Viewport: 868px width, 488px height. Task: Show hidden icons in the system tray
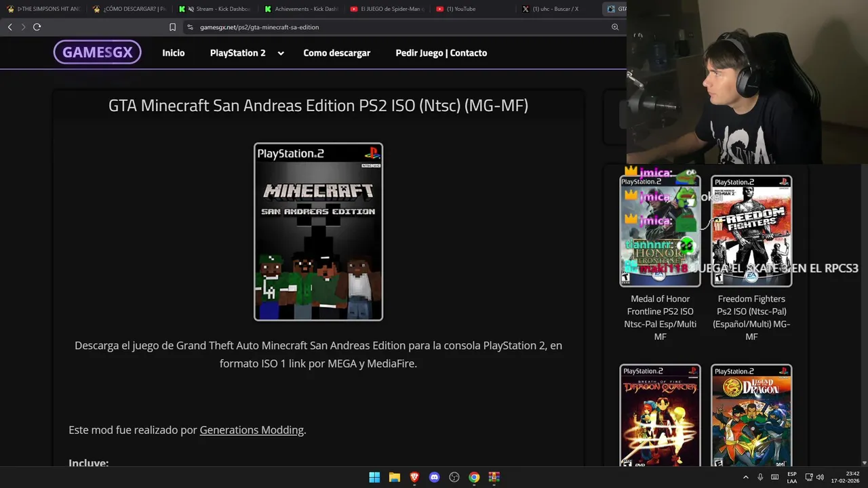pyautogui.click(x=746, y=477)
